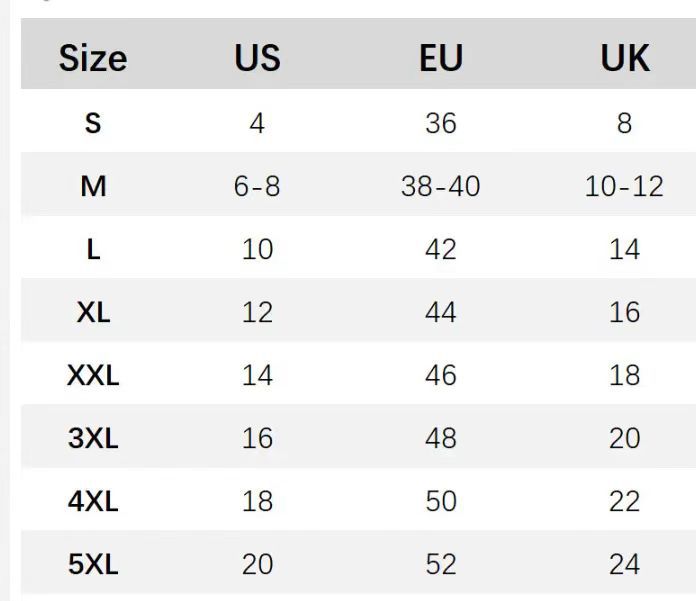Select the 5XL size row label

coord(93,564)
